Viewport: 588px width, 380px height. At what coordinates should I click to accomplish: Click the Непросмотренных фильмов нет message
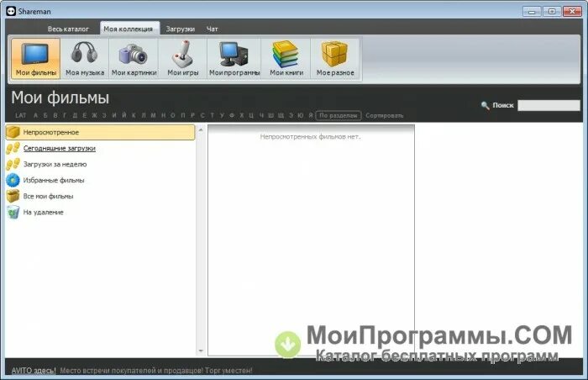(310, 137)
